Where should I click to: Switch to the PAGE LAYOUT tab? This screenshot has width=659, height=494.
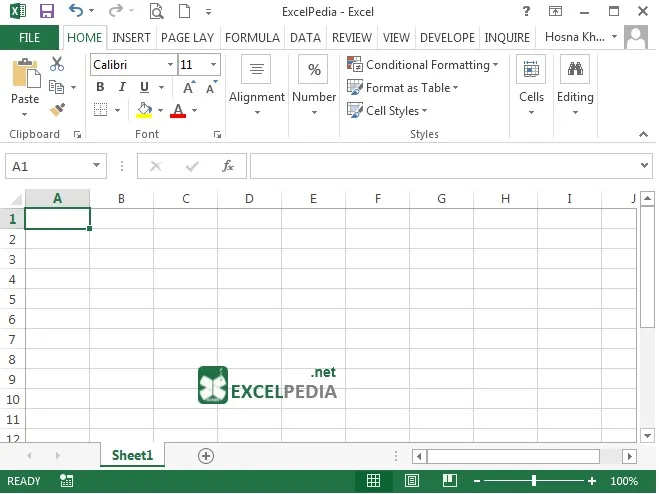187,38
